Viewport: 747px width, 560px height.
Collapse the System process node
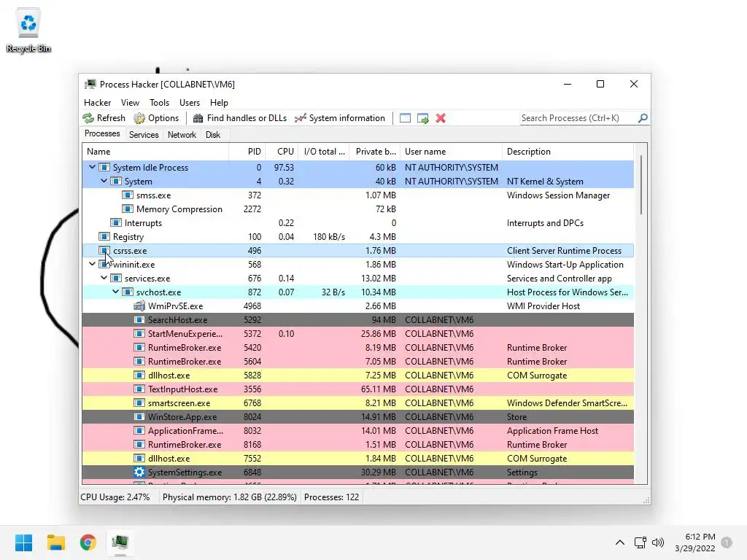104,181
